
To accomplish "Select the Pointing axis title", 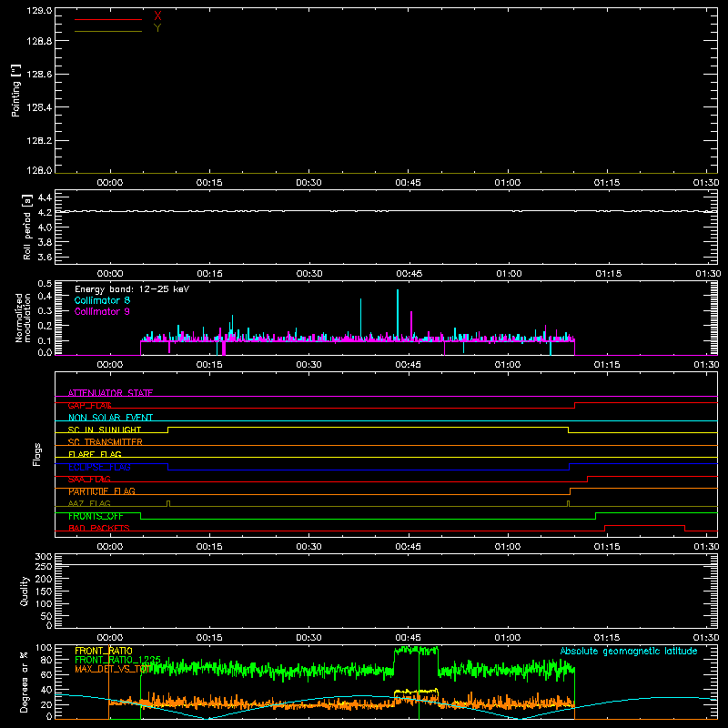I will [x=15, y=91].
